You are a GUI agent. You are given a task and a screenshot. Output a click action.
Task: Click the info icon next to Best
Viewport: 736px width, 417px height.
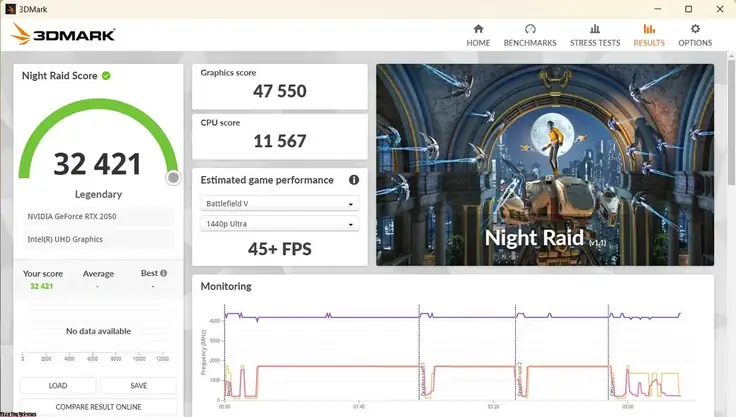163,273
